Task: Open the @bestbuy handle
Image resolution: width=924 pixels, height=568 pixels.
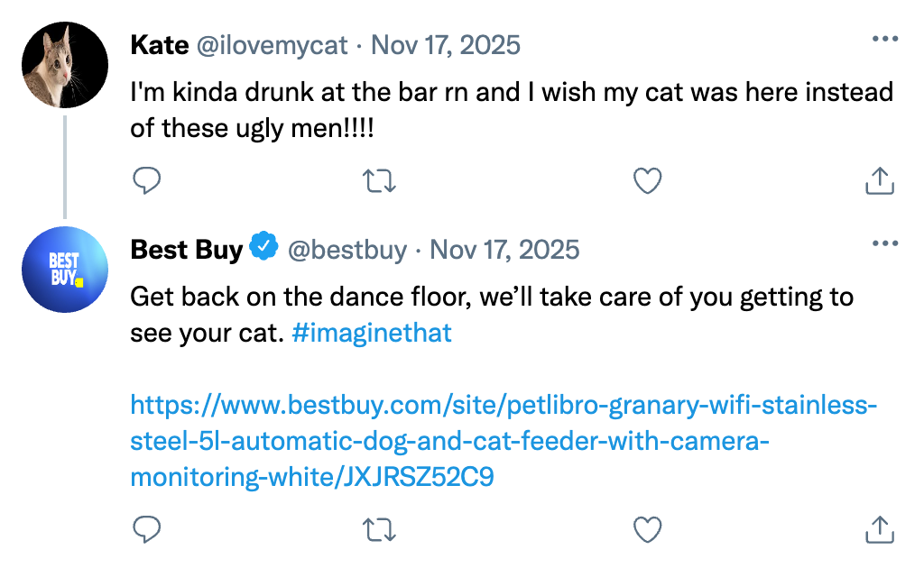Action: pos(346,249)
